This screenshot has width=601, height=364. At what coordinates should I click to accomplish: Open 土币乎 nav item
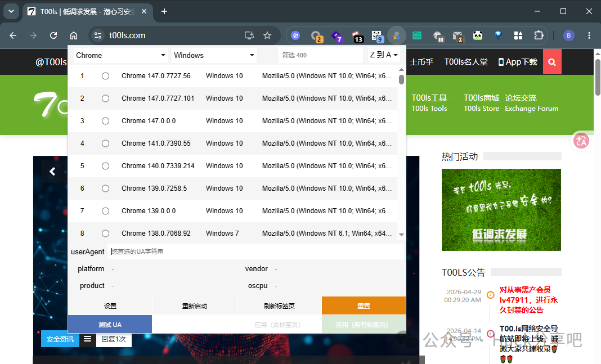click(x=421, y=62)
